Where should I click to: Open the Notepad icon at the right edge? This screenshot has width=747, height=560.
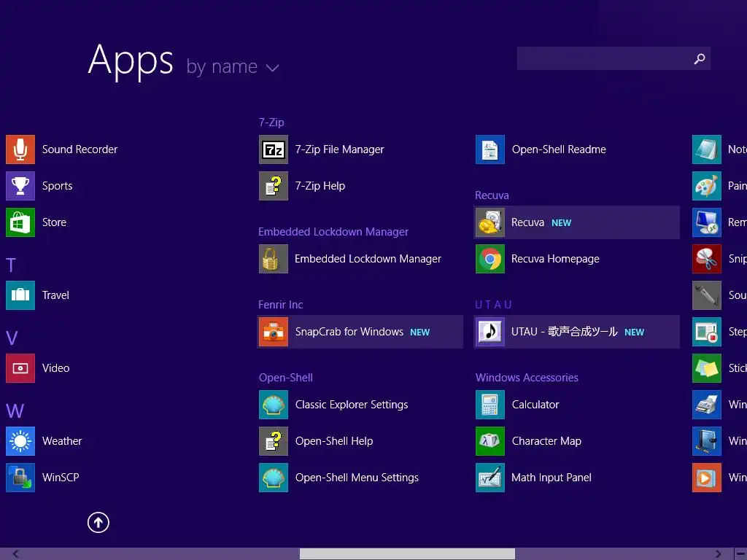point(707,149)
